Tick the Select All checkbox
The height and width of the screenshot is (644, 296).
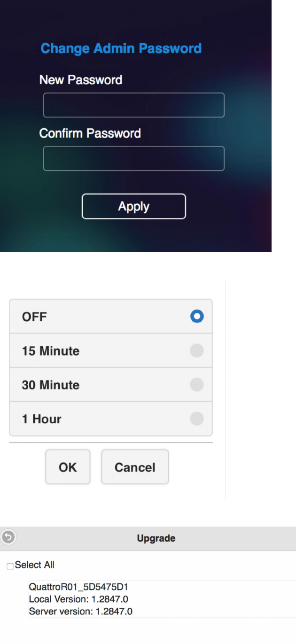point(10,567)
